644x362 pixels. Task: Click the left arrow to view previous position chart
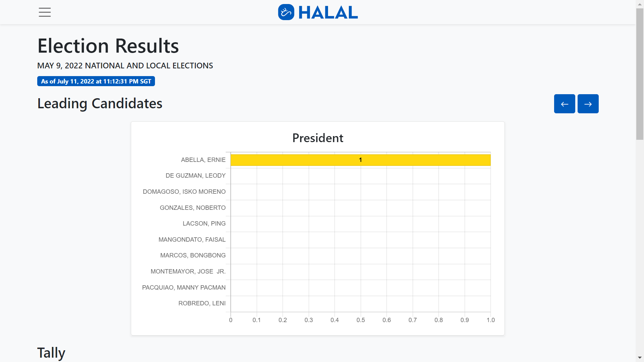pos(564,104)
